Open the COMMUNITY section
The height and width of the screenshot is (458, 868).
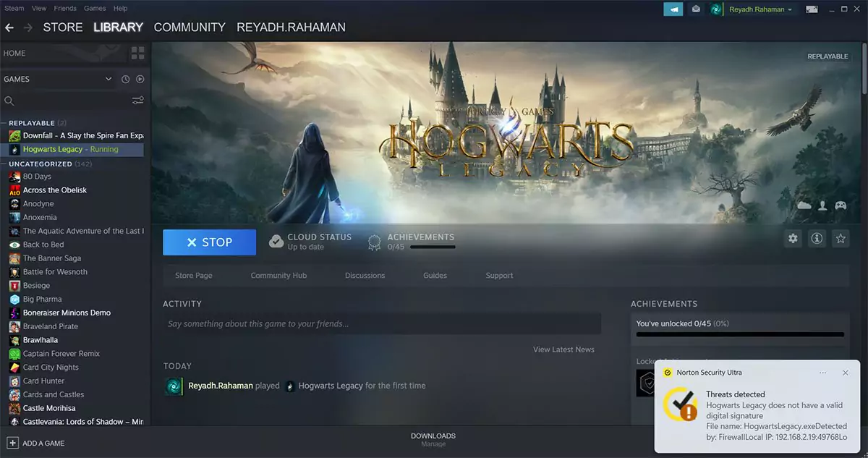pyautogui.click(x=190, y=27)
